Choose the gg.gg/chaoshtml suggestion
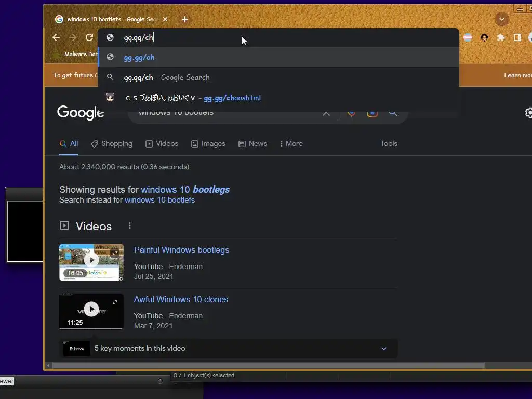Viewport: 532px width, 399px height. click(x=278, y=98)
